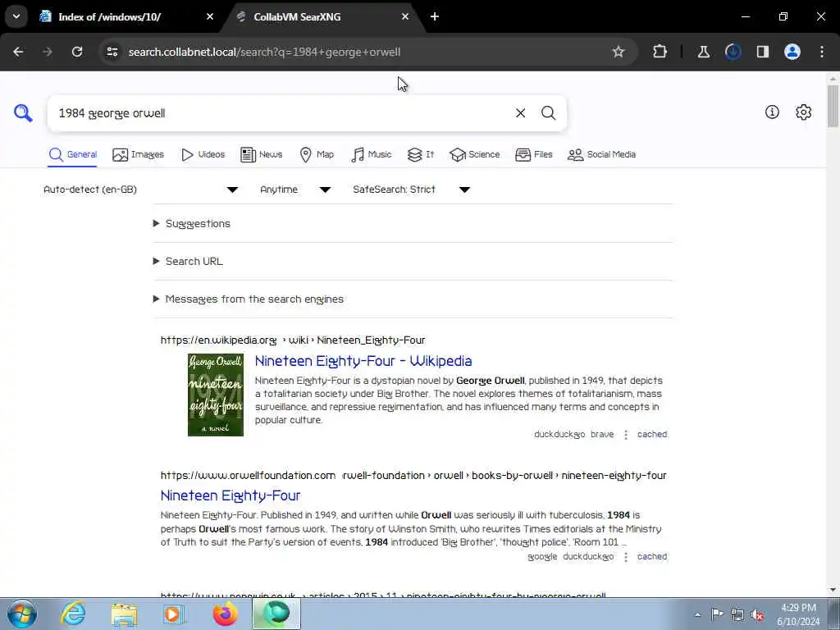
Task: Switch to Social Media category
Action: (601, 155)
